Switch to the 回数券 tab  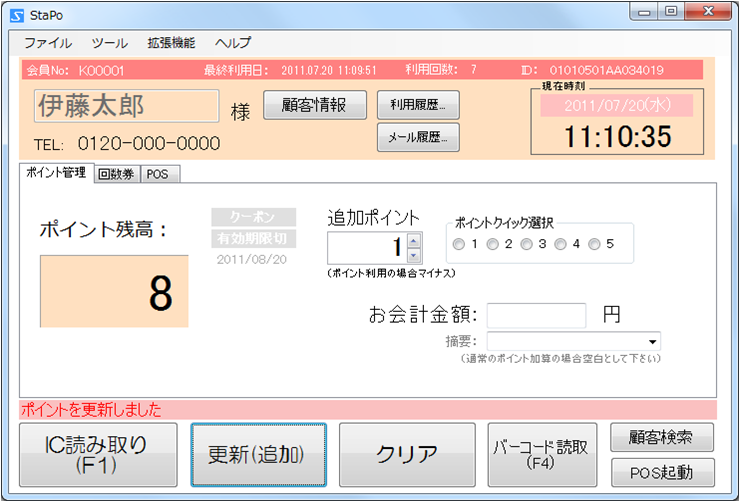click(x=117, y=174)
